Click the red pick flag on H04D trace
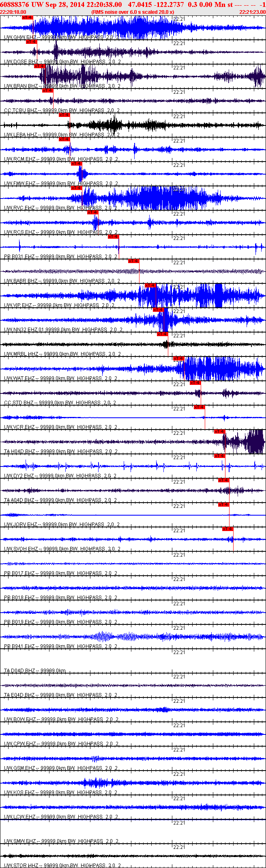The image size is (266, 868). click(x=219, y=432)
